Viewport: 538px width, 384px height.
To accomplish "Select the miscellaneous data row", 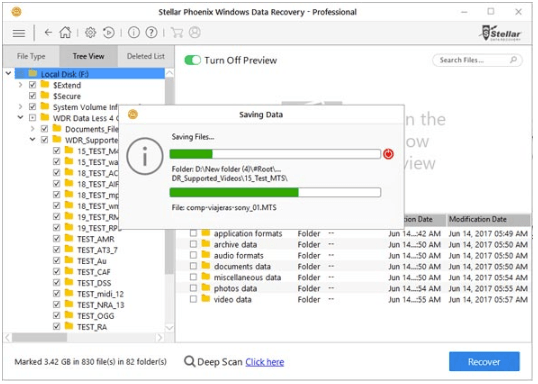I will 353,277.
